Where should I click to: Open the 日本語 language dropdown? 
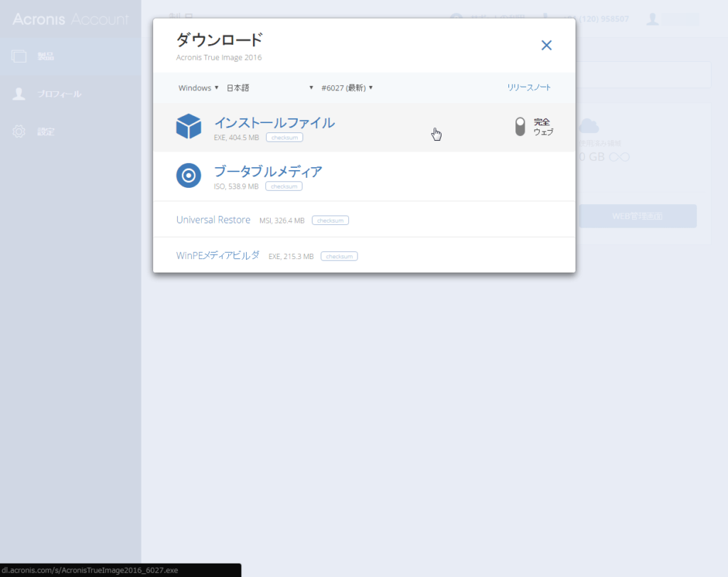(x=269, y=88)
